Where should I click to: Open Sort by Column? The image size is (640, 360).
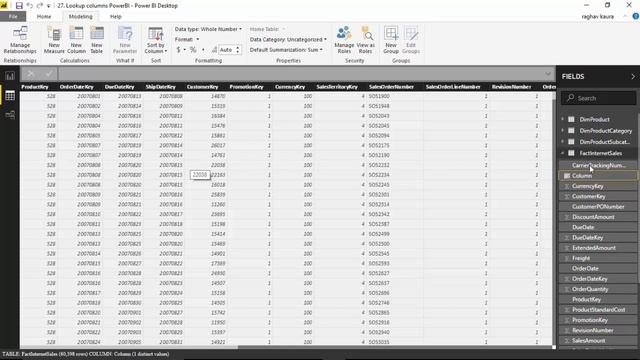(x=156, y=40)
